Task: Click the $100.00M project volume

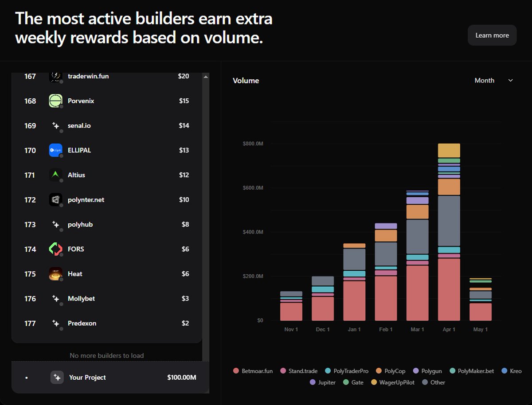Action: pyautogui.click(x=182, y=378)
